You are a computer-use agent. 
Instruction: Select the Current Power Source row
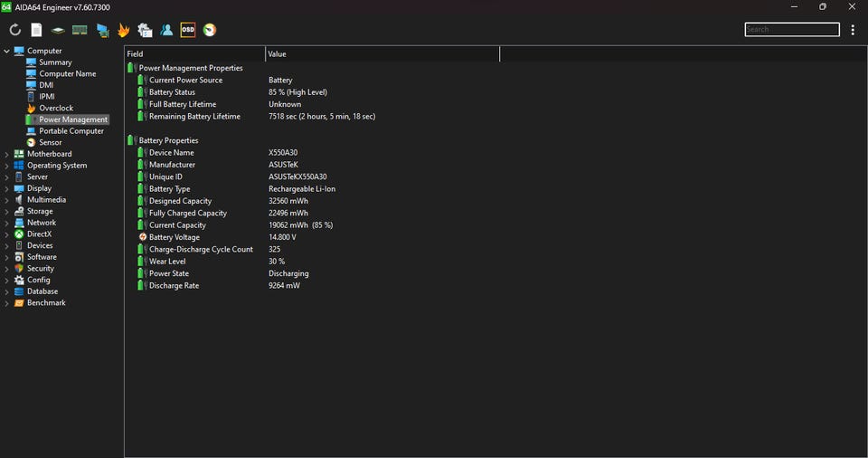coord(215,80)
